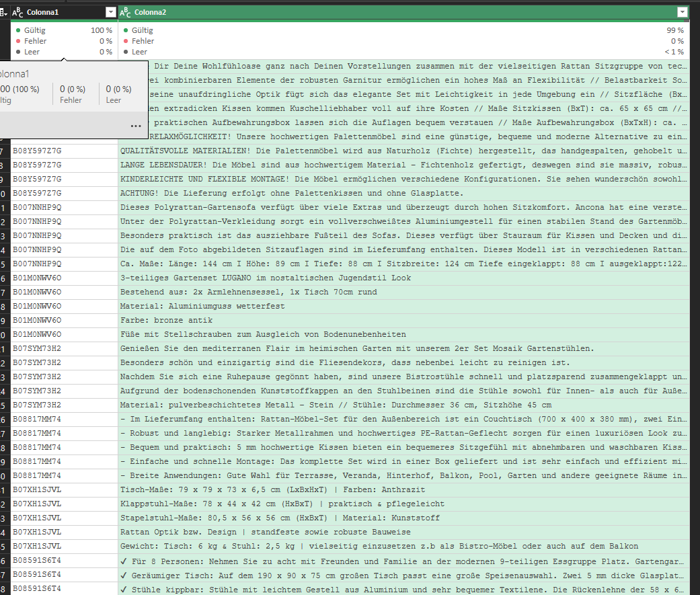Select cell 'Besonders praktisch ist das ausziehbare'
The height and width of the screenshot is (595, 700).
(x=403, y=236)
